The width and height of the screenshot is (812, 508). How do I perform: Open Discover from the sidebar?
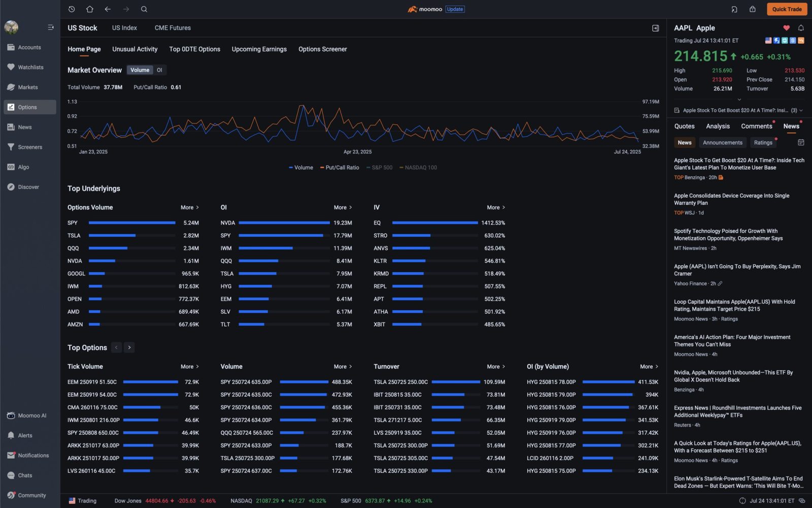[x=30, y=187]
